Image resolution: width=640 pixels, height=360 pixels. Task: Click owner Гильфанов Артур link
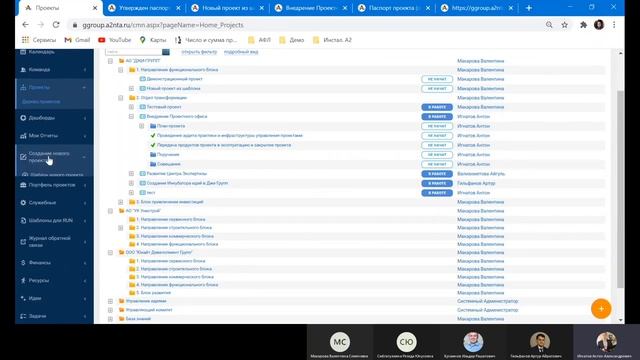476,183
